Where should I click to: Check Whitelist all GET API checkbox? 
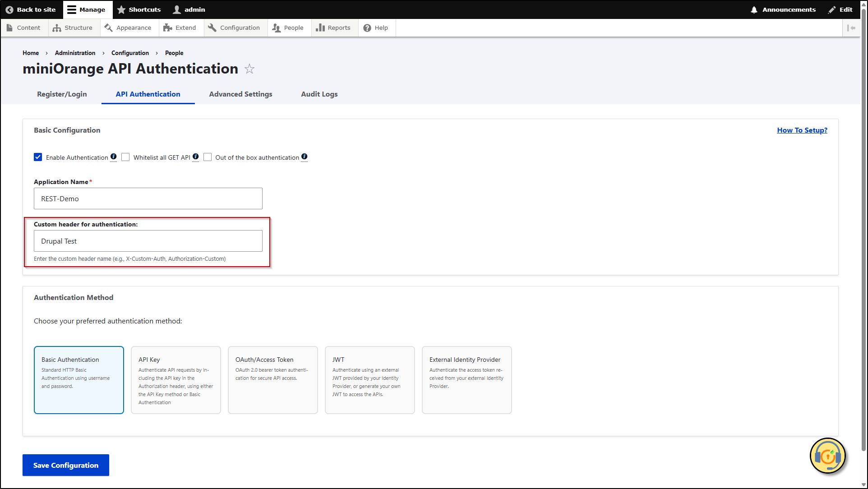pyautogui.click(x=125, y=157)
